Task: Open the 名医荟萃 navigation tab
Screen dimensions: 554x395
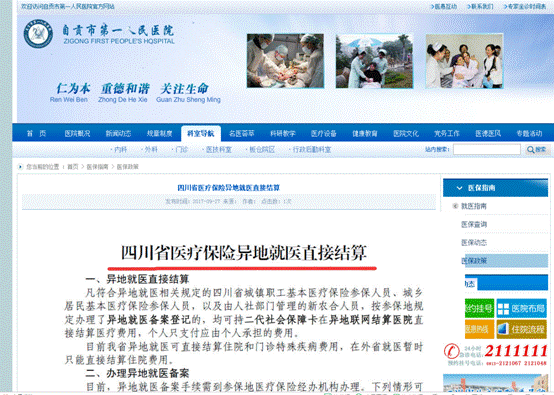Action: pyautogui.click(x=242, y=133)
